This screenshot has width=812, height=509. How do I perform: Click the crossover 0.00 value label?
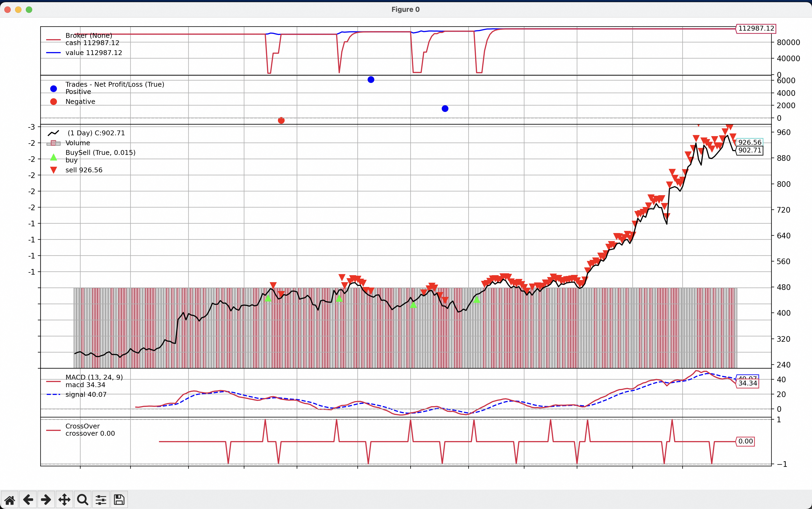click(x=745, y=441)
